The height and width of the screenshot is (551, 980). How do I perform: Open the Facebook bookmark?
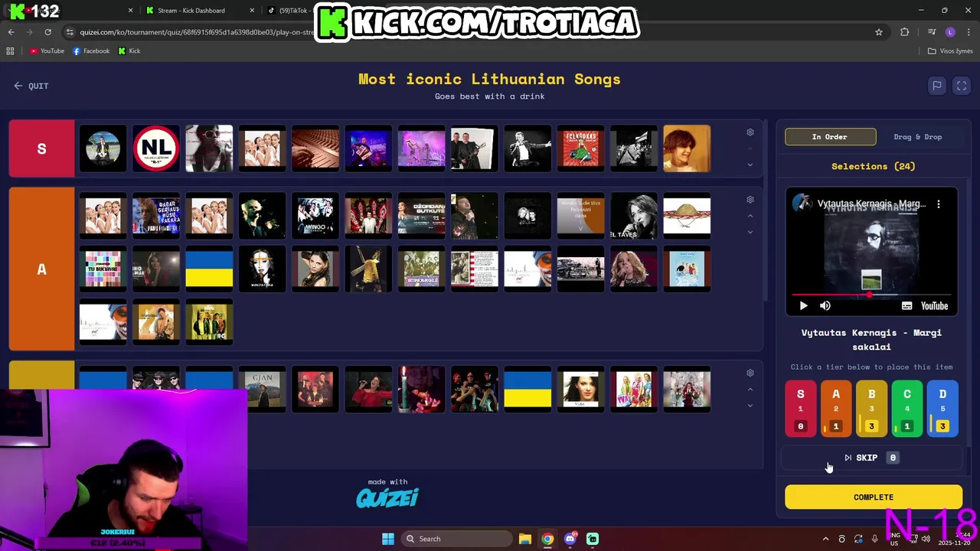point(91,51)
